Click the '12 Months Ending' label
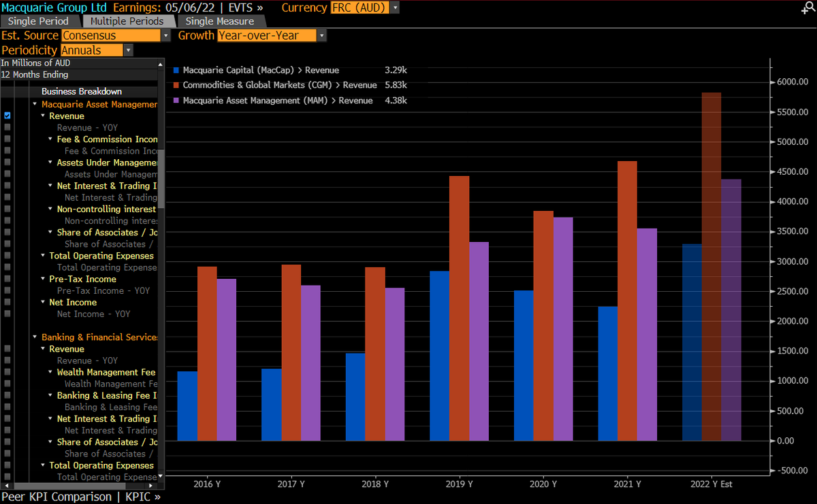This screenshot has width=817, height=504. tap(35, 75)
